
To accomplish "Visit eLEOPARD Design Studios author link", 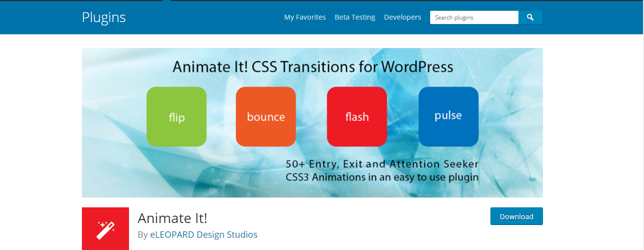I will [x=204, y=235].
